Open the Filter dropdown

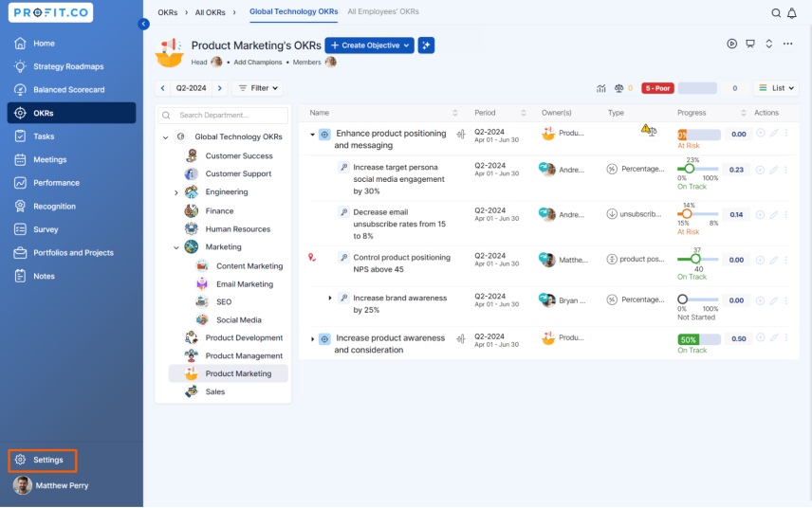[x=258, y=88]
